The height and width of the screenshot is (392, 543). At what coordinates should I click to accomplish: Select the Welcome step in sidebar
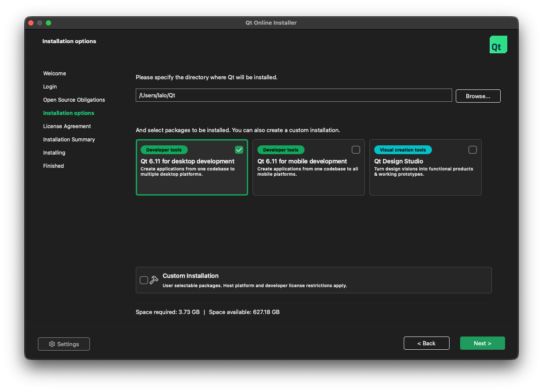click(x=55, y=74)
